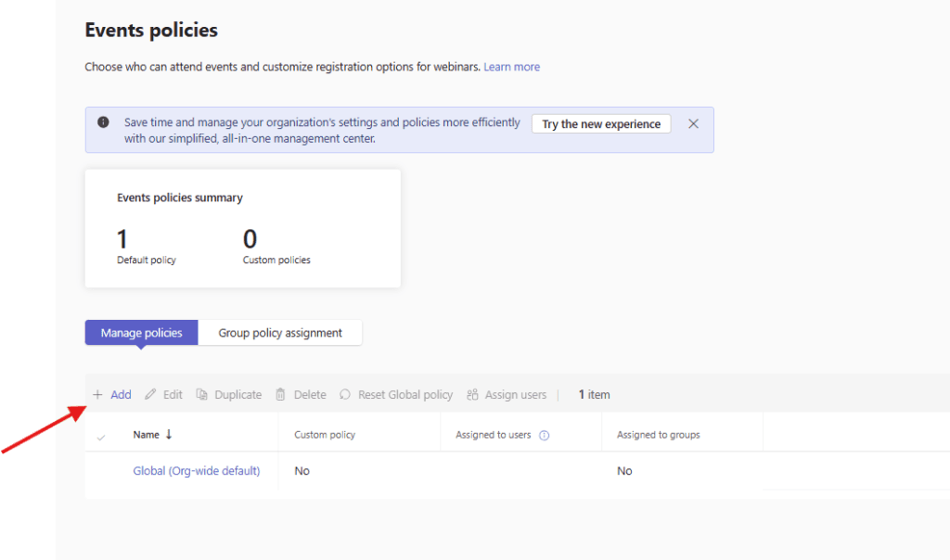Click the info icon in the banner
This screenshot has height=560, width=950.
pyautogui.click(x=104, y=122)
